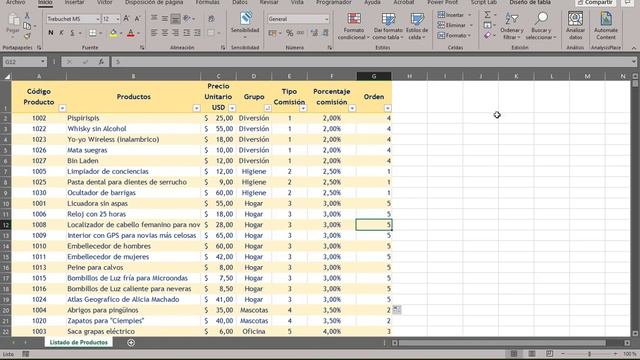
Task: Select column H header
Action: point(409,76)
